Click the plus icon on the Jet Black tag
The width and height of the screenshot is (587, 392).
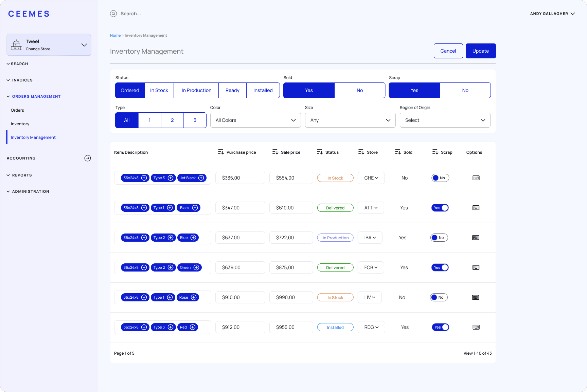201,178
